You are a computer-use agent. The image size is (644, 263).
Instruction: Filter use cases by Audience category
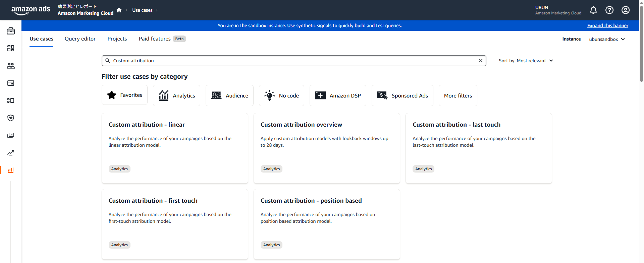(229, 95)
